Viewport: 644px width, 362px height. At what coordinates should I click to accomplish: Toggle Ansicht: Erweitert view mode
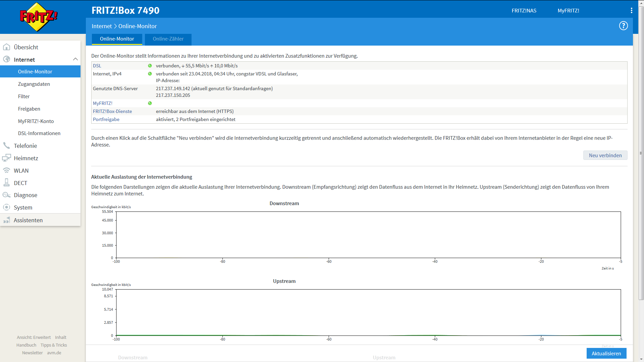pyautogui.click(x=34, y=337)
